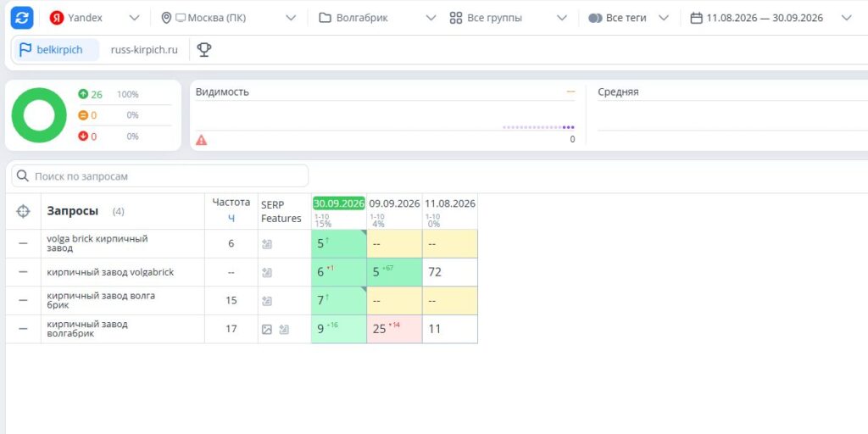Open the Все группы dropdown
868x434 pixels.
[x=509, y=18]
